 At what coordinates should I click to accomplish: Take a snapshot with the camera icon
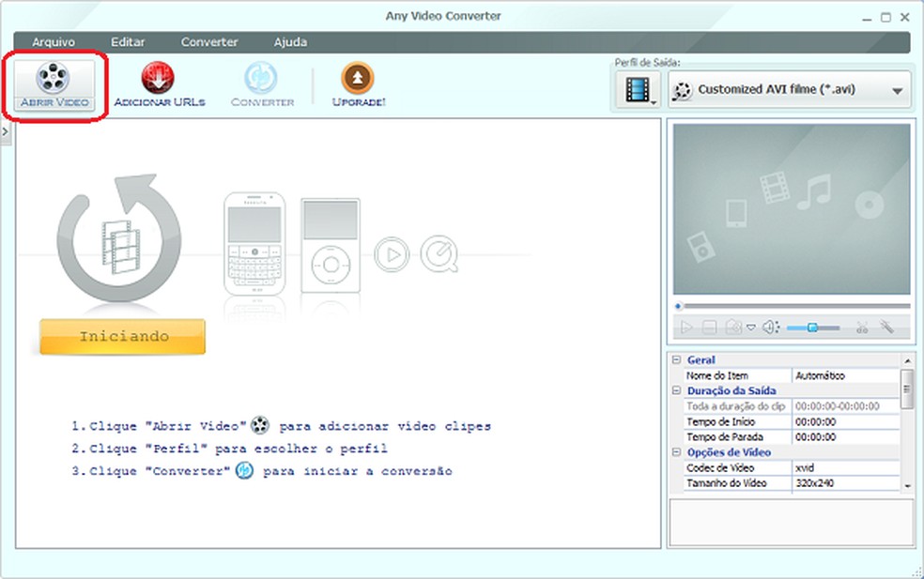coord(733,327)
